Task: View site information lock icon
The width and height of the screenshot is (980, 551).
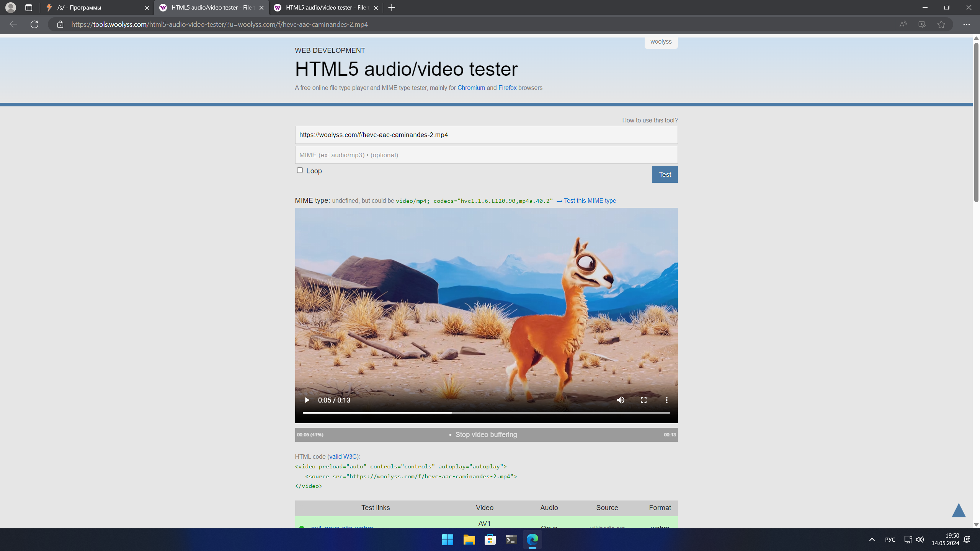Action: click(x=60, y=24)
